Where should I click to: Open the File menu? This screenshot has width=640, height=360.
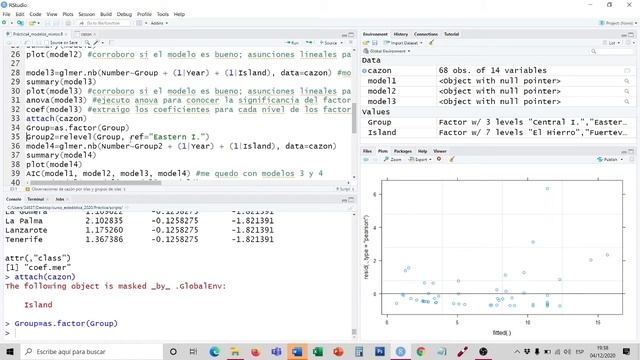(x=7, y=14)
